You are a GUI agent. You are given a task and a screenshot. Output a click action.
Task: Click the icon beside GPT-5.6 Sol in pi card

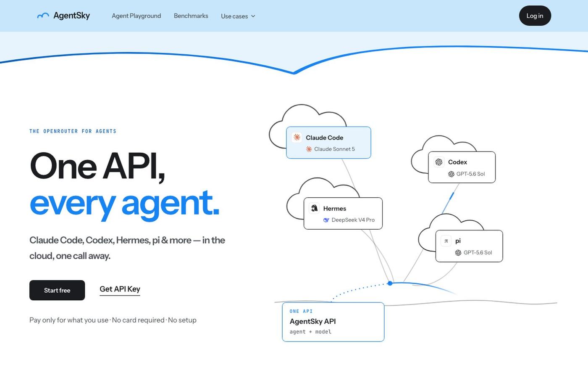(458, 252)
